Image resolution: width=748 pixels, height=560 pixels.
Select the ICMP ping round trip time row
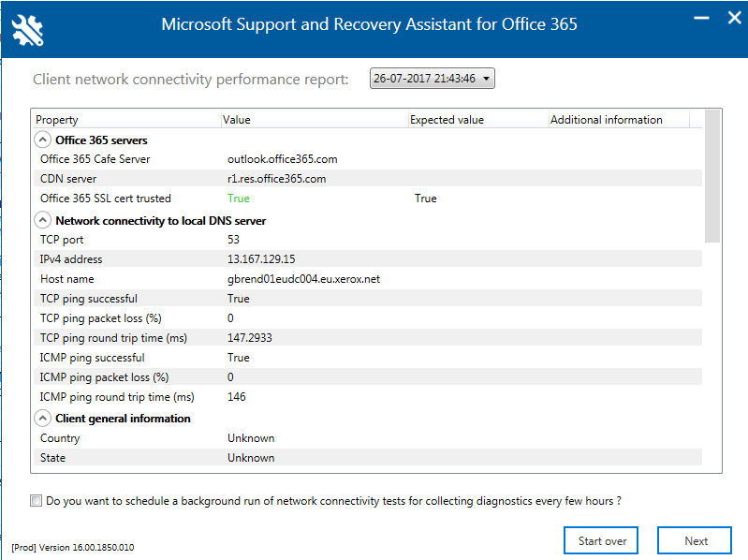click(x=368, y=396)
